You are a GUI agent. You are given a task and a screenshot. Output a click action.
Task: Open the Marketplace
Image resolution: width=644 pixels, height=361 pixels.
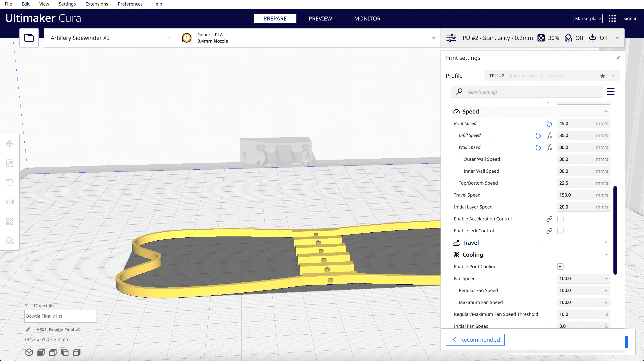pyautogui.click(x=588, y=18)
